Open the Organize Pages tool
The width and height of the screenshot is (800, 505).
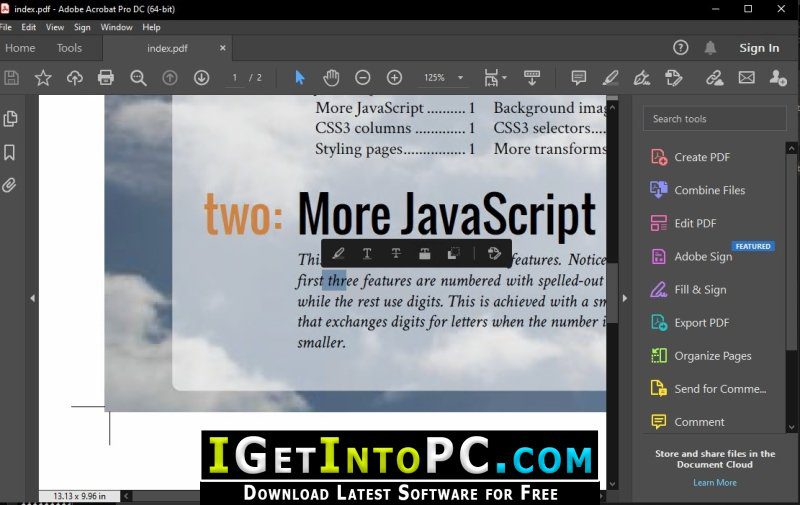point(714,356)
